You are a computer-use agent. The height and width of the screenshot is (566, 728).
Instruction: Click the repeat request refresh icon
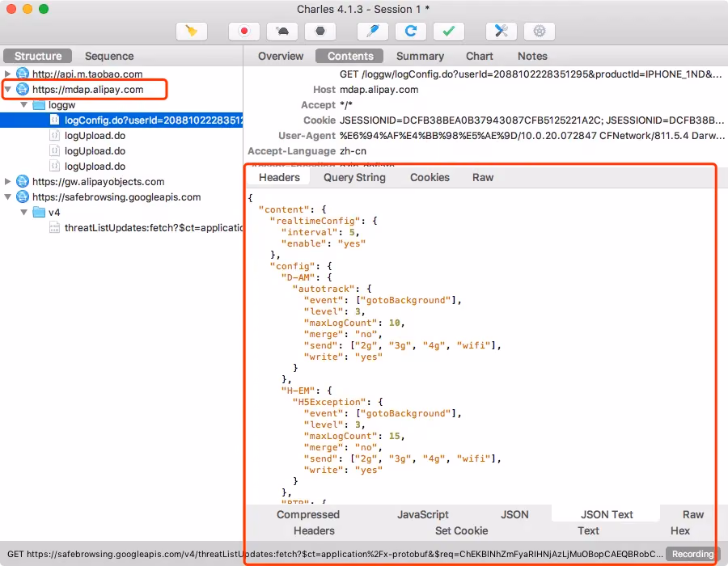[x=411, y=32]
